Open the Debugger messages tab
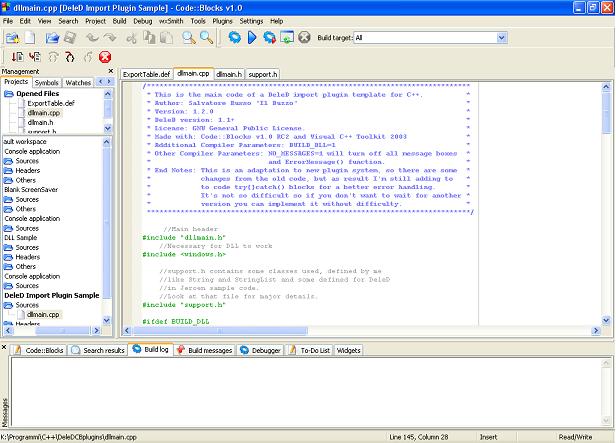The height and width of the screenshot is (443, 616). point(260,350)
